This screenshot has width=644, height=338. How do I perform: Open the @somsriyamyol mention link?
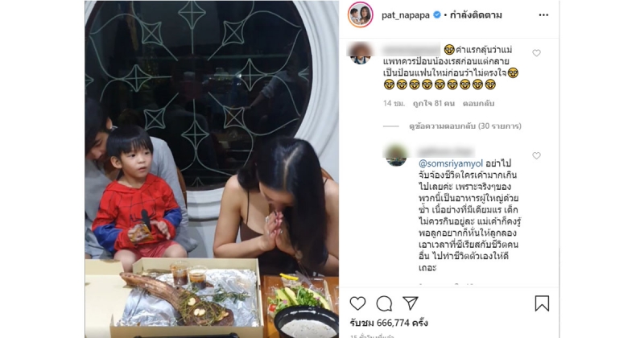451,164
